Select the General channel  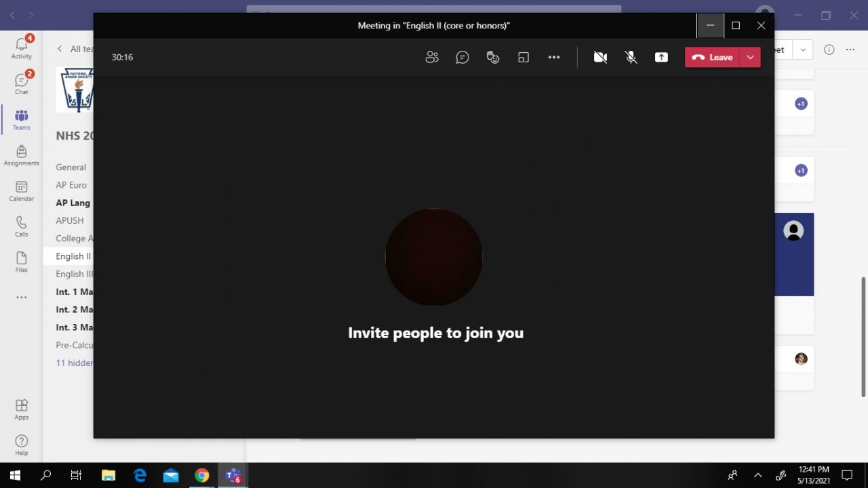click(71, 167)
